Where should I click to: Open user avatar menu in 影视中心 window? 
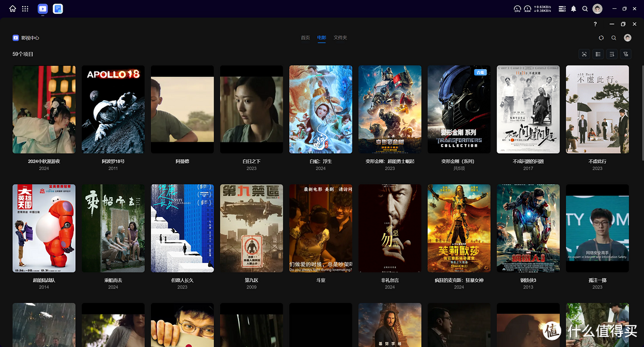pos(627,38)
